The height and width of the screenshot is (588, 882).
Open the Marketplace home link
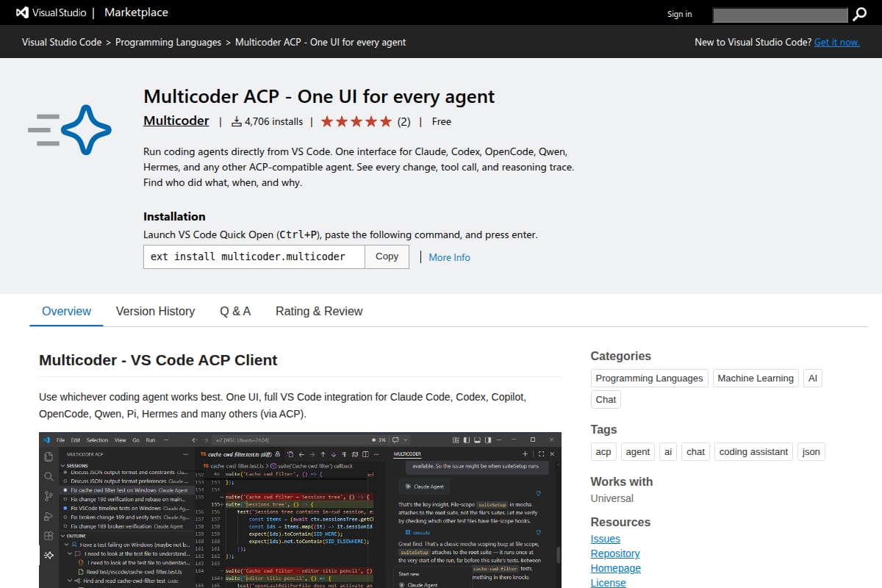pos(136,12)
